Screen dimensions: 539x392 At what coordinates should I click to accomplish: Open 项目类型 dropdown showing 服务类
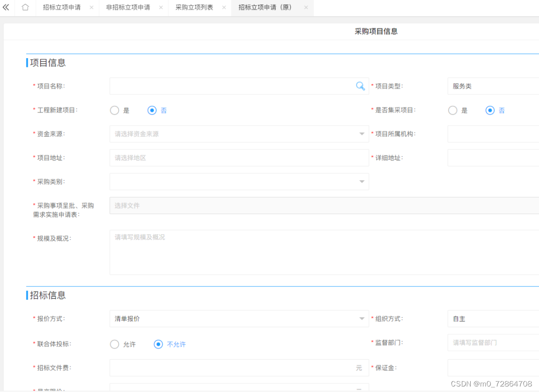(493, 86)
